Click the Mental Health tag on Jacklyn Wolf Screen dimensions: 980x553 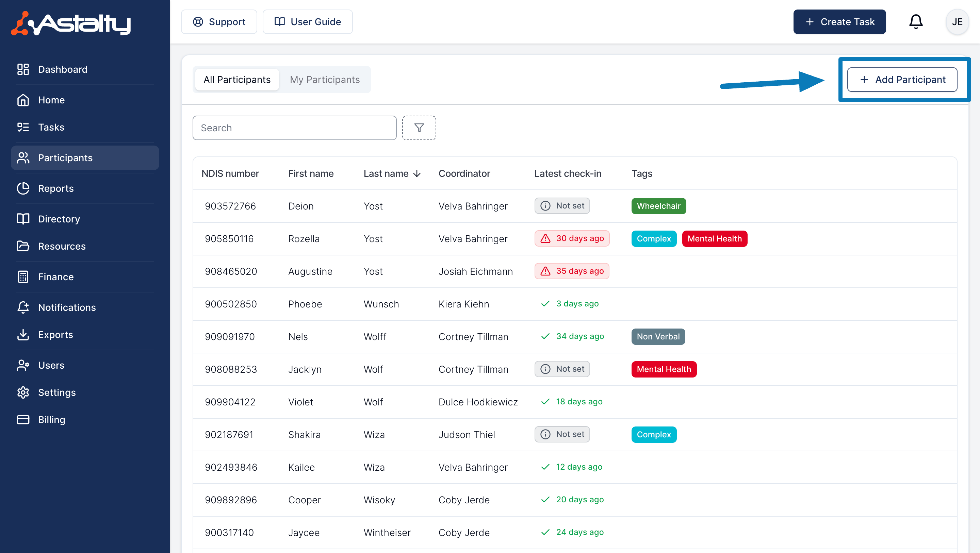[x=664, y=369]
